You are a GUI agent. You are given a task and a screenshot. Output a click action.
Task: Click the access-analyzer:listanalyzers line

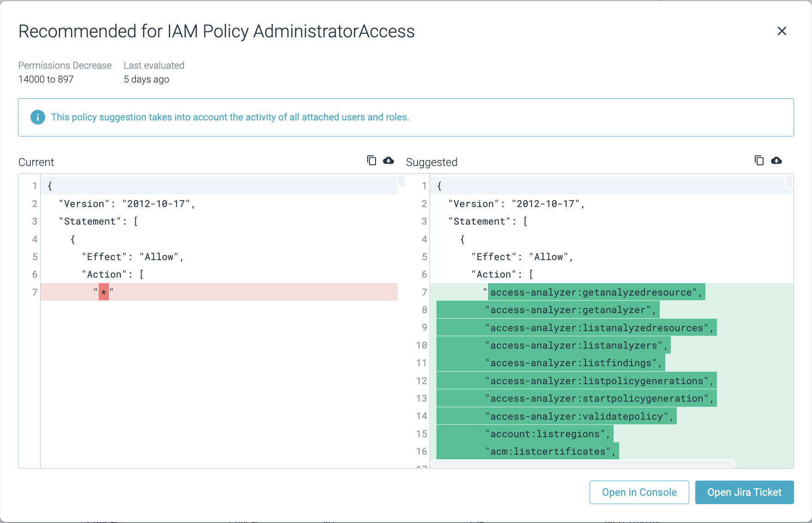[x=612, y=345]
